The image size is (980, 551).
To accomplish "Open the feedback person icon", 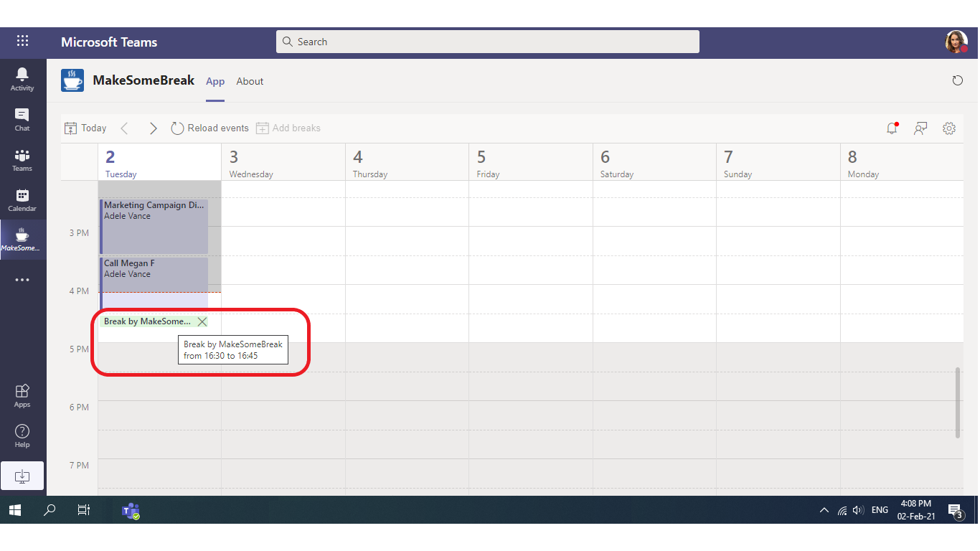I will (x=920, y=128).
